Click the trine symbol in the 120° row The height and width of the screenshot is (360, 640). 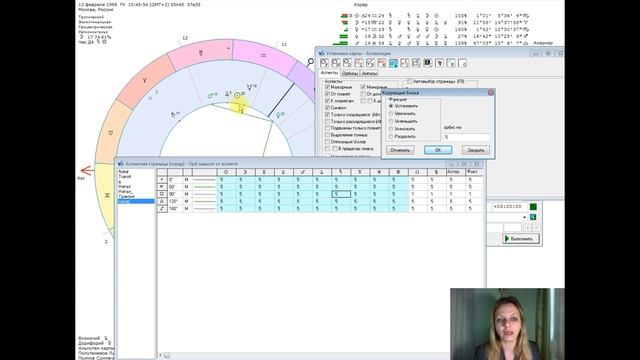tap(162, 201)
